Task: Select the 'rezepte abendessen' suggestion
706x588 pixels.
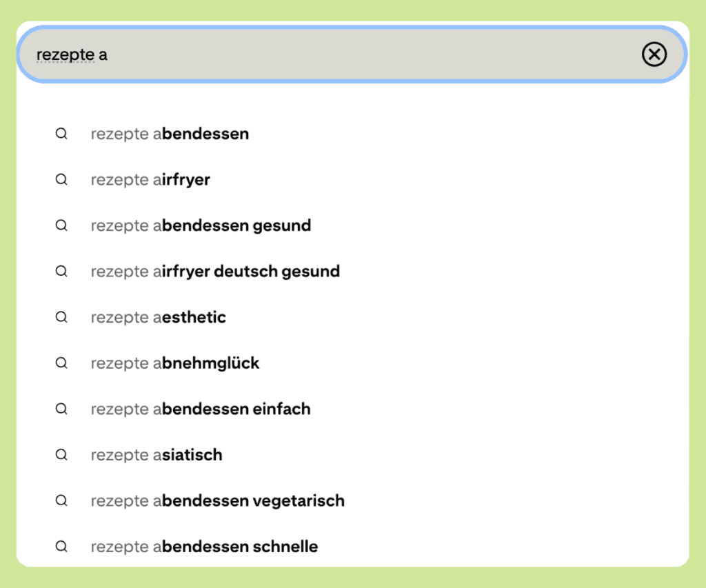Action: pyautogui.click(x=170, y=134)
